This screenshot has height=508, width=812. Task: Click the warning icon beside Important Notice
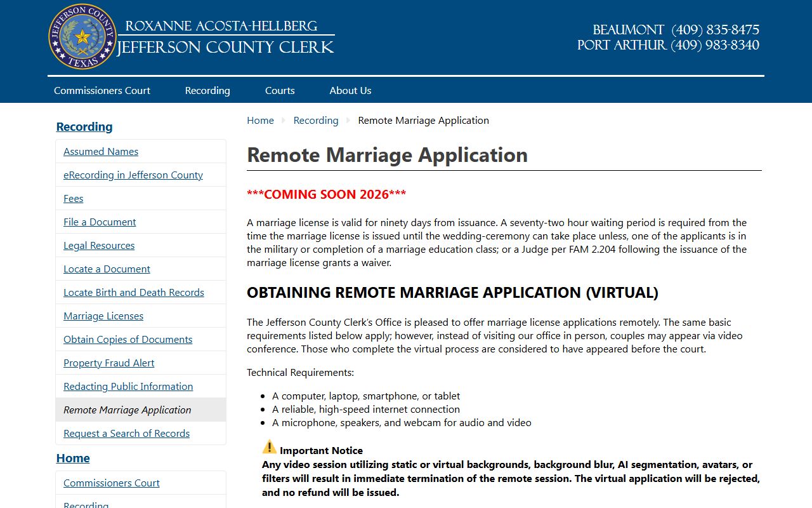point(270,447)
